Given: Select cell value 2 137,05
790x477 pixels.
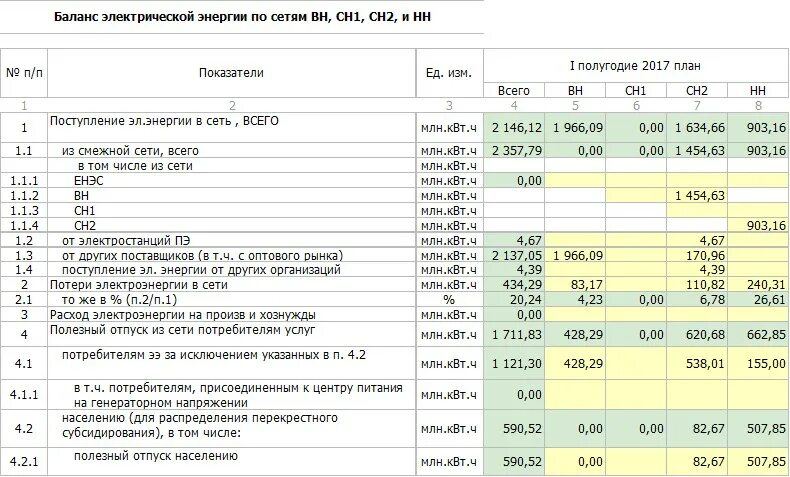Looking at the screenshot, I should 517,255.
